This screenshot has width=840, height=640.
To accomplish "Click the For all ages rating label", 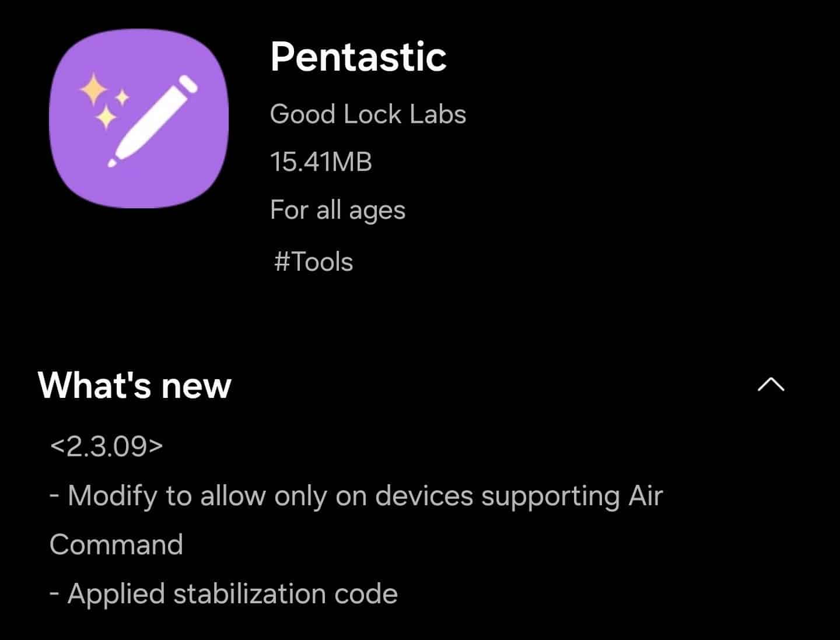I will coord(338,211).
